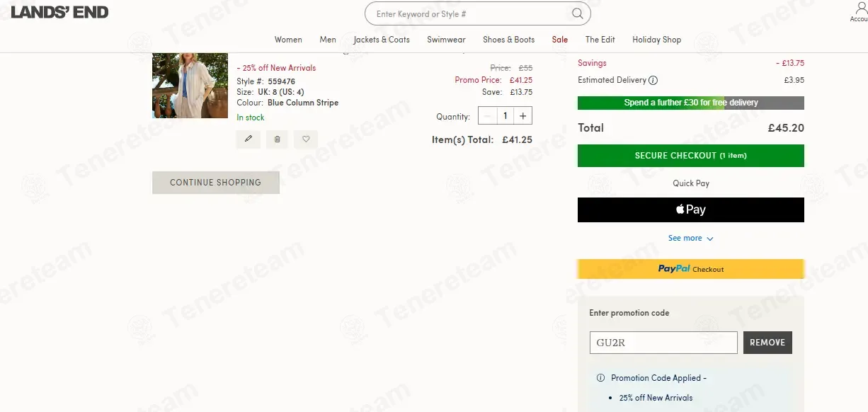This screenshot has height=412, width=868.
Task: Pay with the Apple Pay button
Action: 691,210
